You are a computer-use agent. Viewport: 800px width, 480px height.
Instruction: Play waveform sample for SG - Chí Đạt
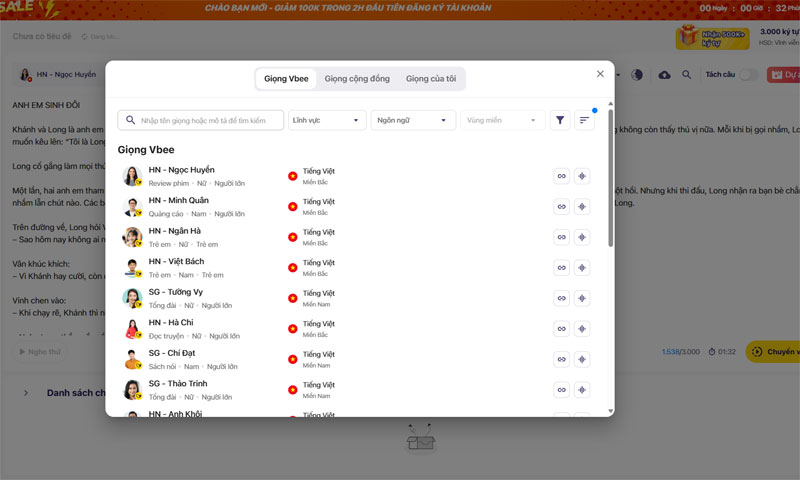(x=582, y=359)
